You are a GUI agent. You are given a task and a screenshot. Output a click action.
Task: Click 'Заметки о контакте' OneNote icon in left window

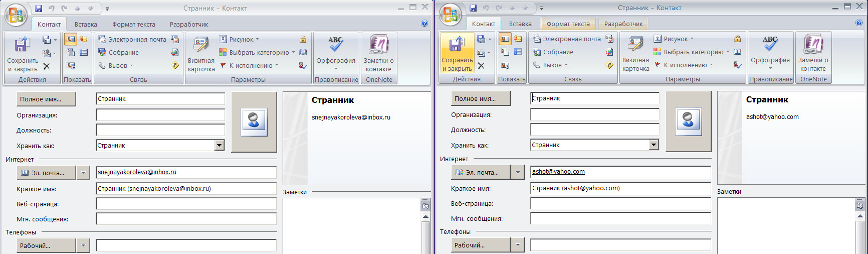point(379,54)
